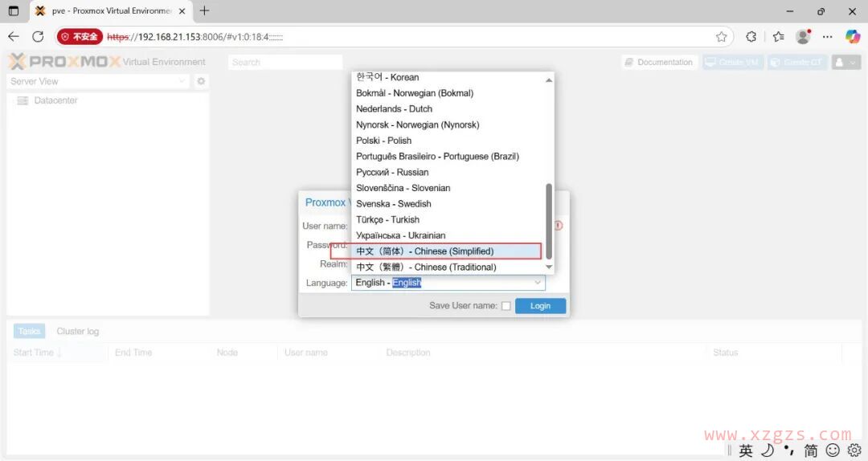Click the Copilot icon in browser toolbar
Image resolution: width=868 pixels, height=461 pixels.
[x=853, y=36]
